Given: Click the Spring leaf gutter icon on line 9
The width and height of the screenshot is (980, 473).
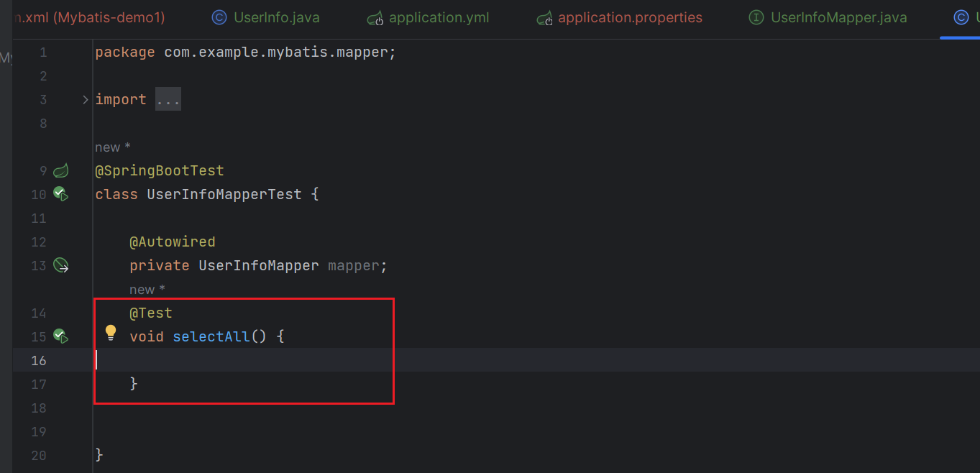Looking at the screenshot, I should pos(61,171).
